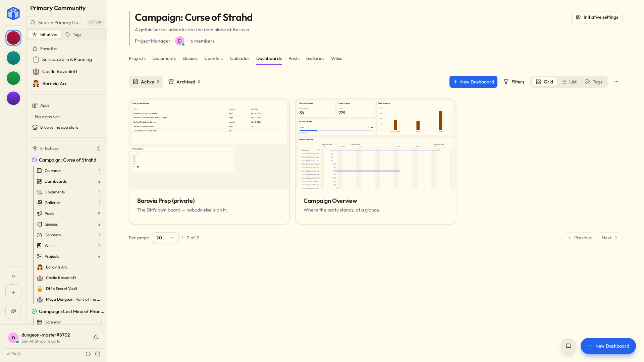Open DM's Secret Vault in sidebar

(x=69, y=289)
